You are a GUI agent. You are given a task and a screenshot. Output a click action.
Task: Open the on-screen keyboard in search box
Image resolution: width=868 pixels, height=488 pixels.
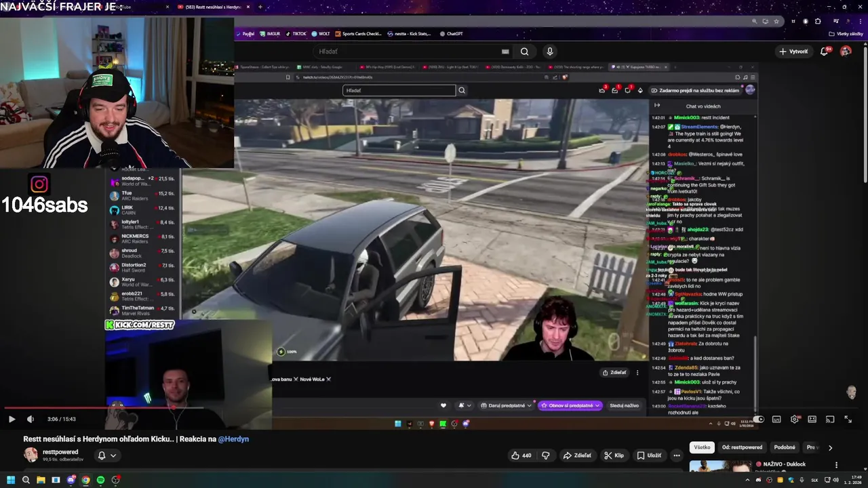point(505,52)
